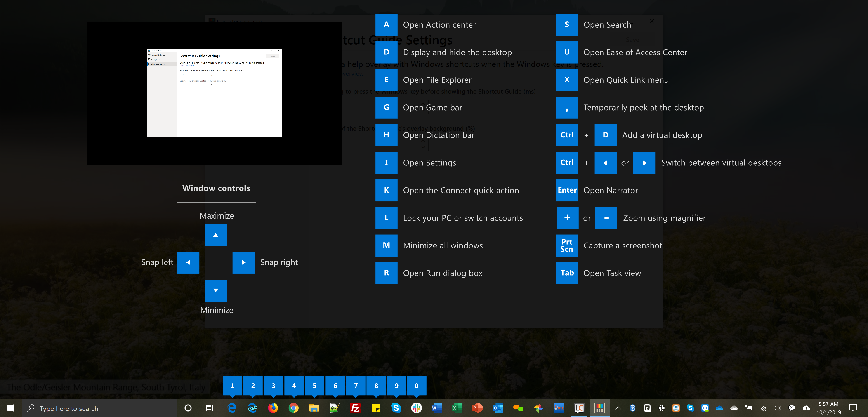The image size is (868, 417).
Task: Open Slack from the taskbar
Action: coord(416,408)
